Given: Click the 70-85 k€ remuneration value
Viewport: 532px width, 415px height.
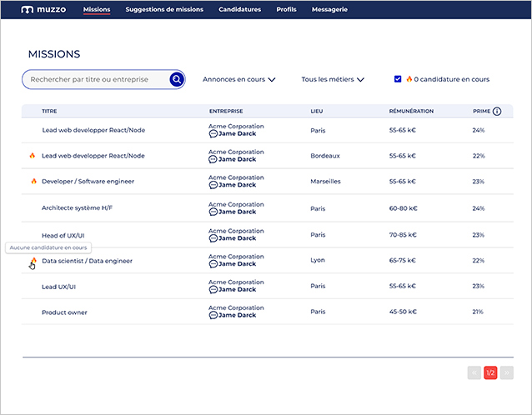Looking at the screenshot, I should pyautogui.click(x=403, y=235).
